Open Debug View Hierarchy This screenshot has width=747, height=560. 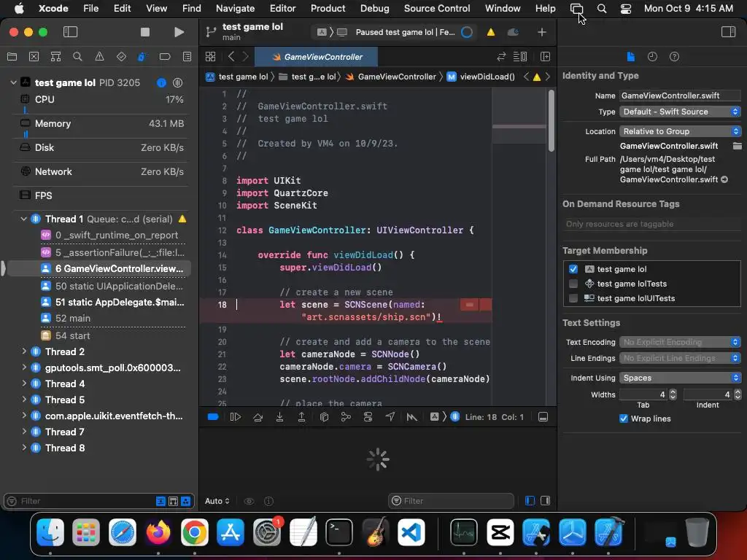[x=324, y=417]
